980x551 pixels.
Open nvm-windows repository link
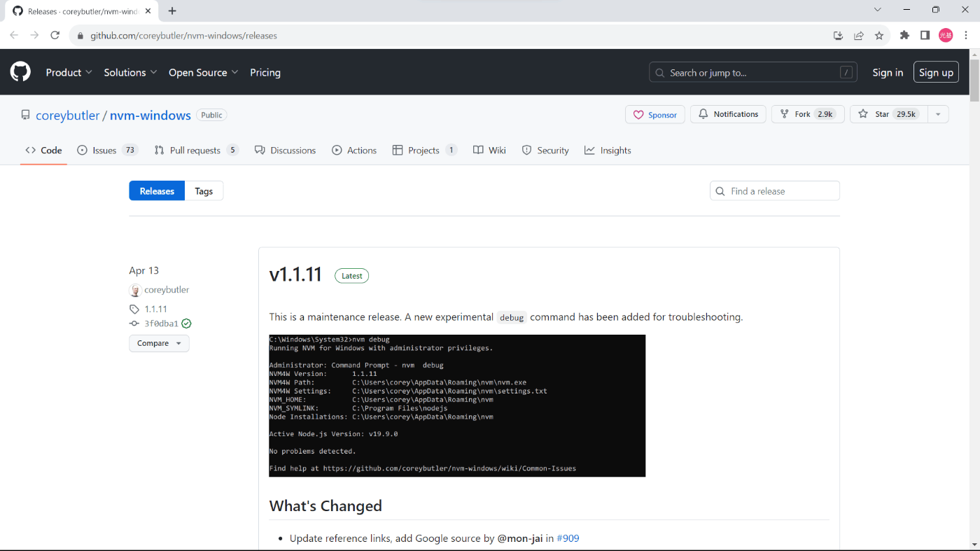pyautogui.click(x=150, y=116)
